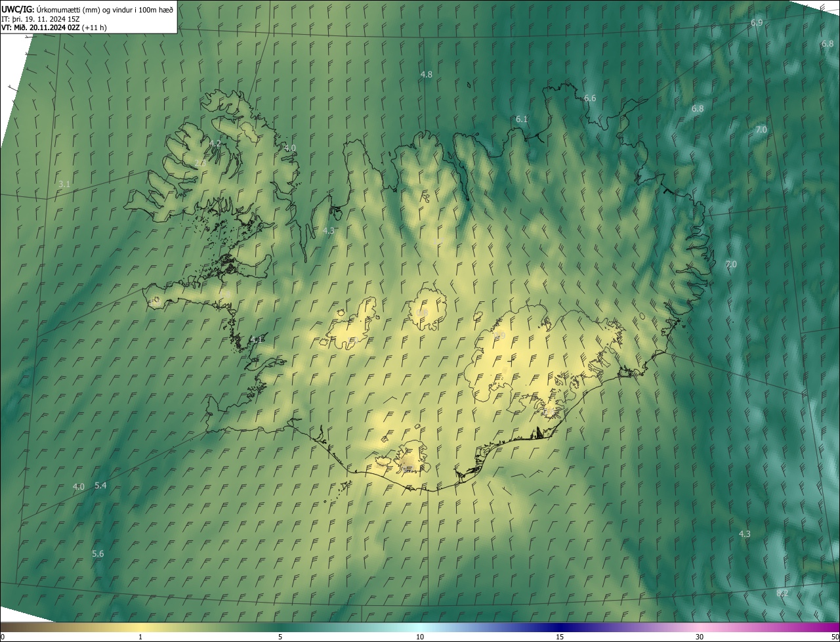Click the '5.6' value label on the map

coord(98,554)
